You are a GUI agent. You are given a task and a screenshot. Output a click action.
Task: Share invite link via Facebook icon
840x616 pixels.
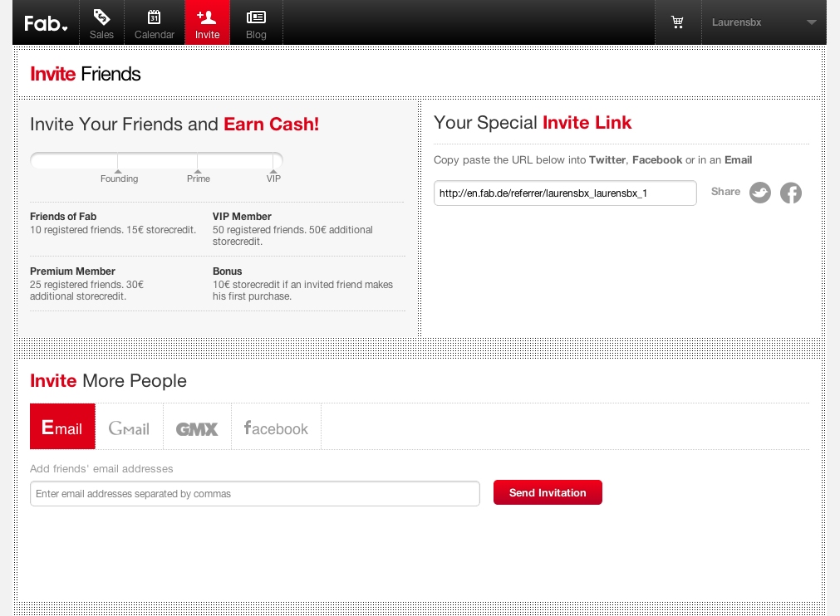coord(791,193)
